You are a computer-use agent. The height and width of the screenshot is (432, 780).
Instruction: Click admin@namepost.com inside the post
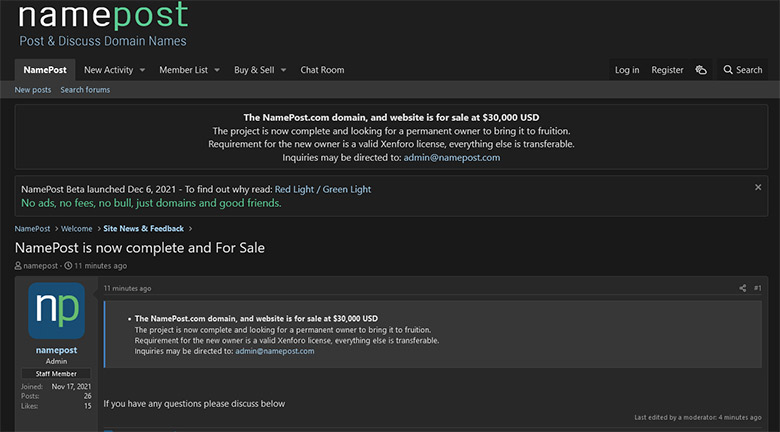275,351
